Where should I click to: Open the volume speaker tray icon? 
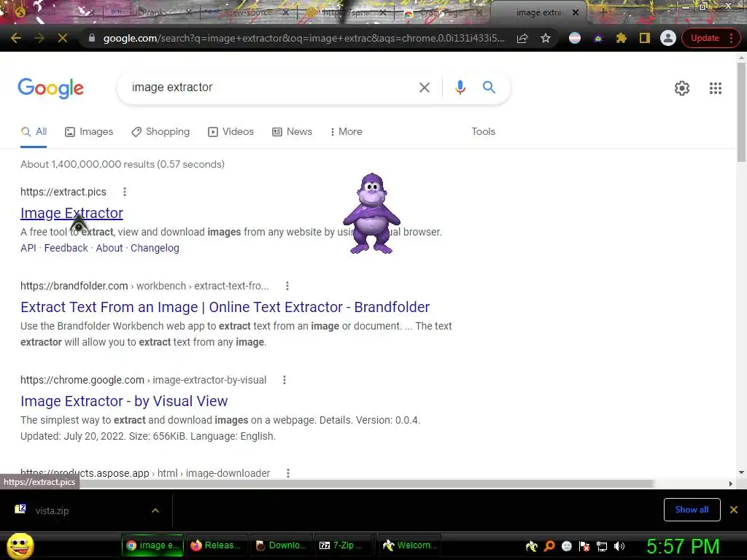(x=619, y=546)
